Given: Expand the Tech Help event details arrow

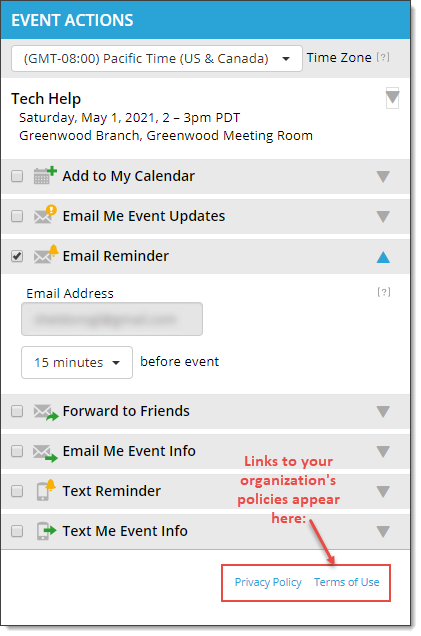Looking at the screenshot, I should [x=392, y=98].
